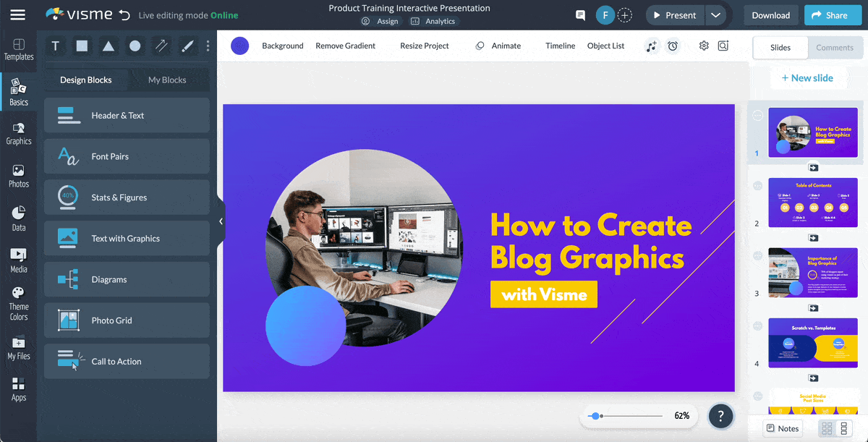
Task: Click the presentation settings gear
Action: tap(703, 46)
